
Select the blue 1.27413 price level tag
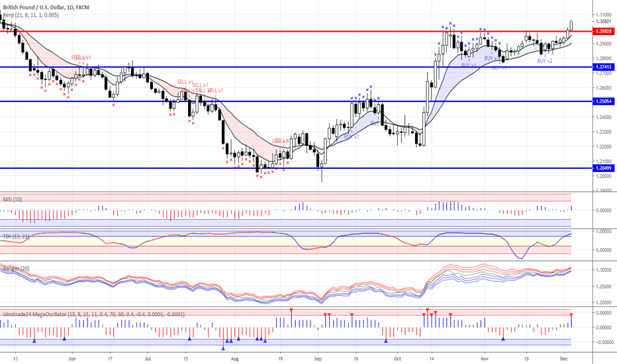[602, 67]
